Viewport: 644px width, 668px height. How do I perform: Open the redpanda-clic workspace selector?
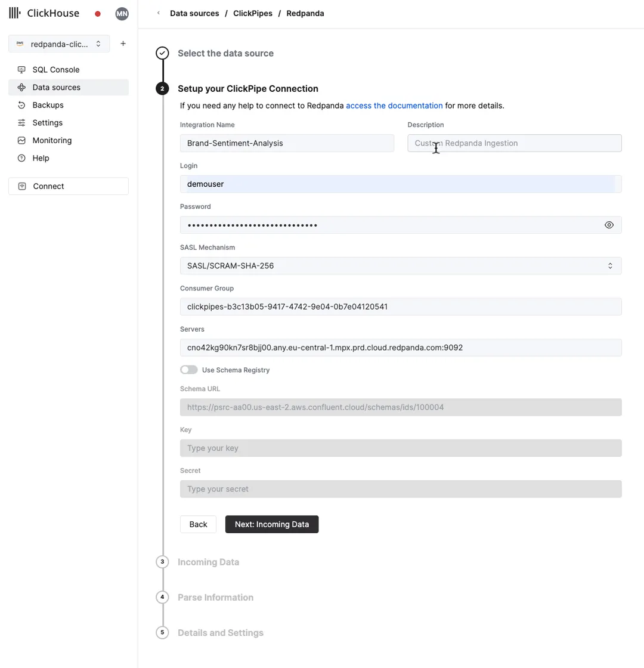(58, 44)
